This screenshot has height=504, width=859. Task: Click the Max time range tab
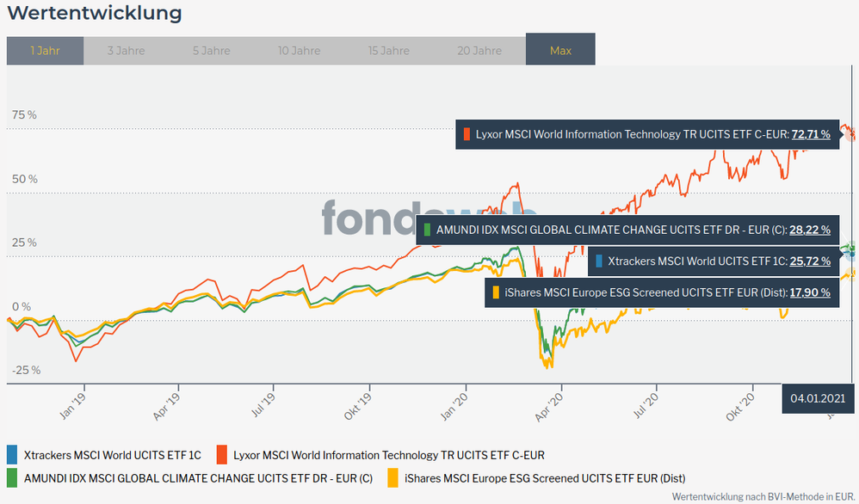point(560,51)
